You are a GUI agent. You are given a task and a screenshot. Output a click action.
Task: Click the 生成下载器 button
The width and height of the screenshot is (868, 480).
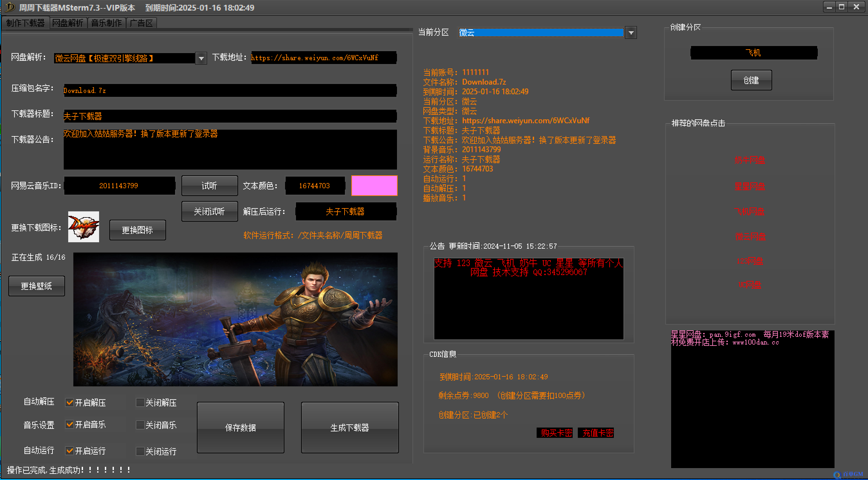coord(350,428)
